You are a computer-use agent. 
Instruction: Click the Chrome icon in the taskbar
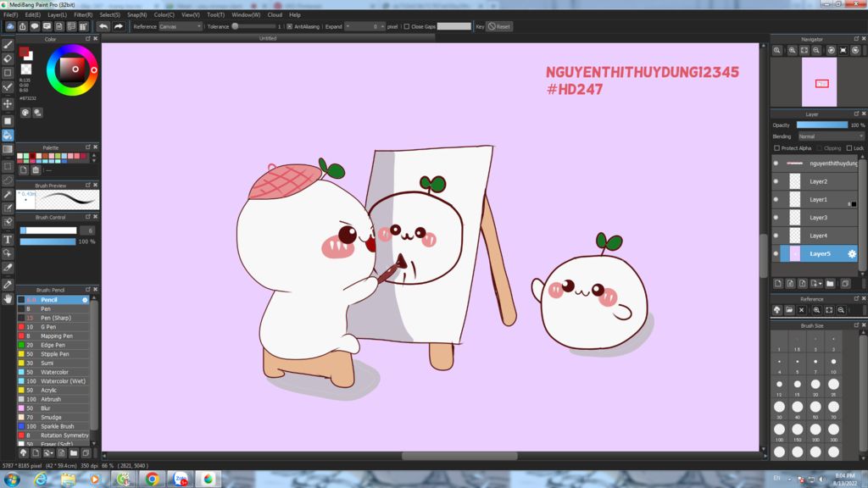click(x=152, y=480)
